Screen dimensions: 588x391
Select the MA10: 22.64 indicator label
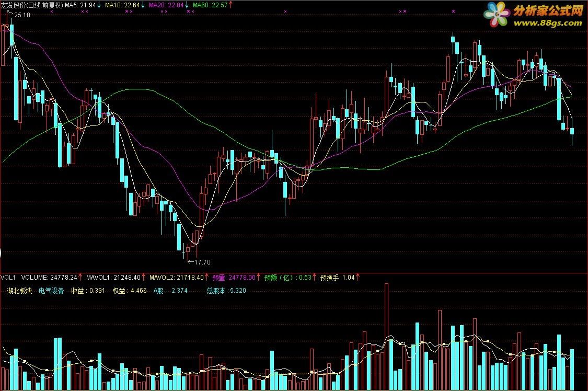click(x=122, y=5)
